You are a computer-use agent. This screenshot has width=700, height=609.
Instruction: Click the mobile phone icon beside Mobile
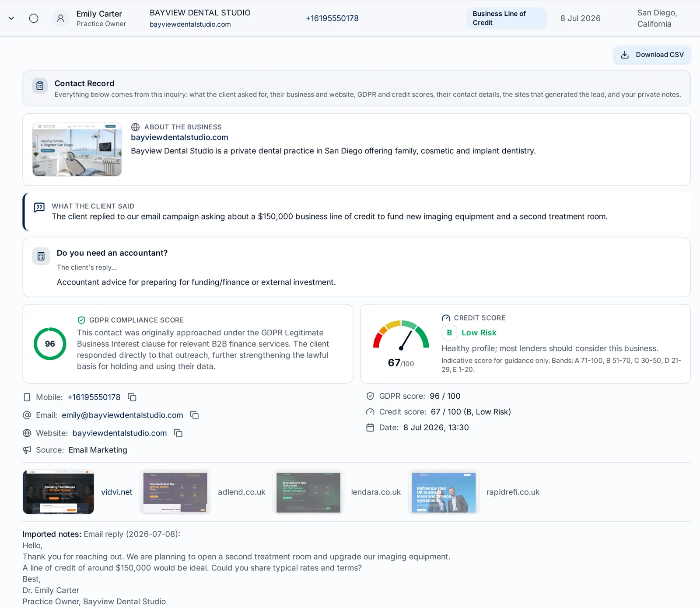(27, 397)
